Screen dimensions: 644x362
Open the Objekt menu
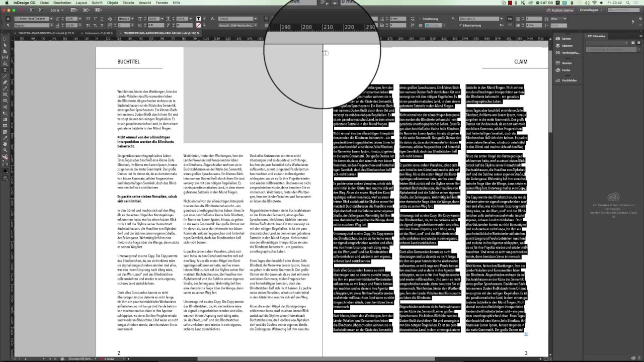[112, 3]
